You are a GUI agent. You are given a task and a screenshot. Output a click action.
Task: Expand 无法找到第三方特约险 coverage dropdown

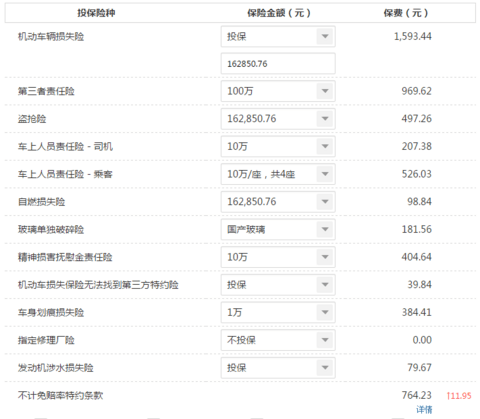point(278,285)
